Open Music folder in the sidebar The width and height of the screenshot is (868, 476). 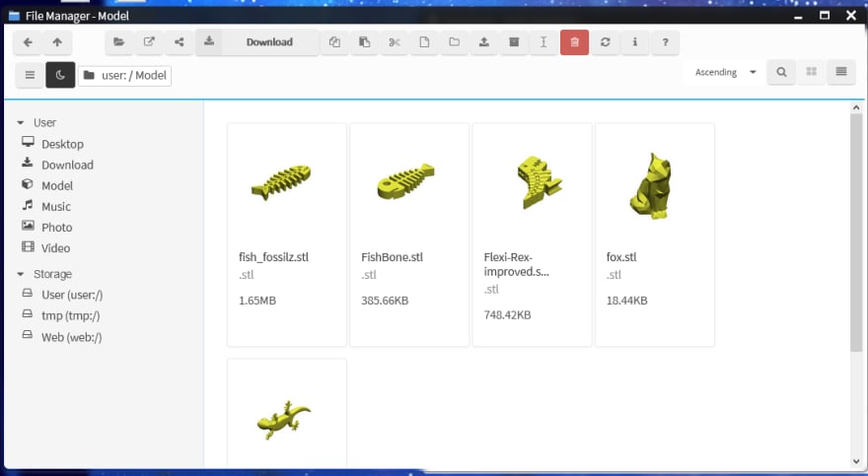[46, 206]
